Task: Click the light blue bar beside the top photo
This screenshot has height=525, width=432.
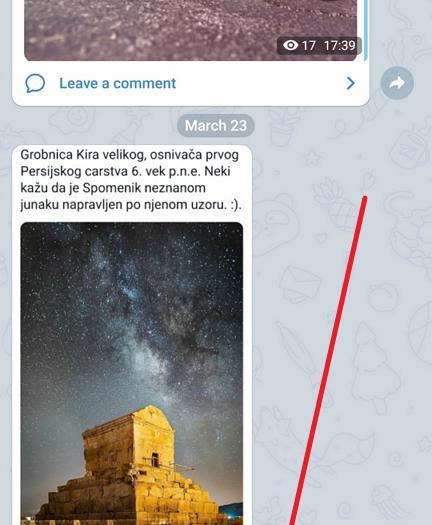Action: (x=366, y=30)
